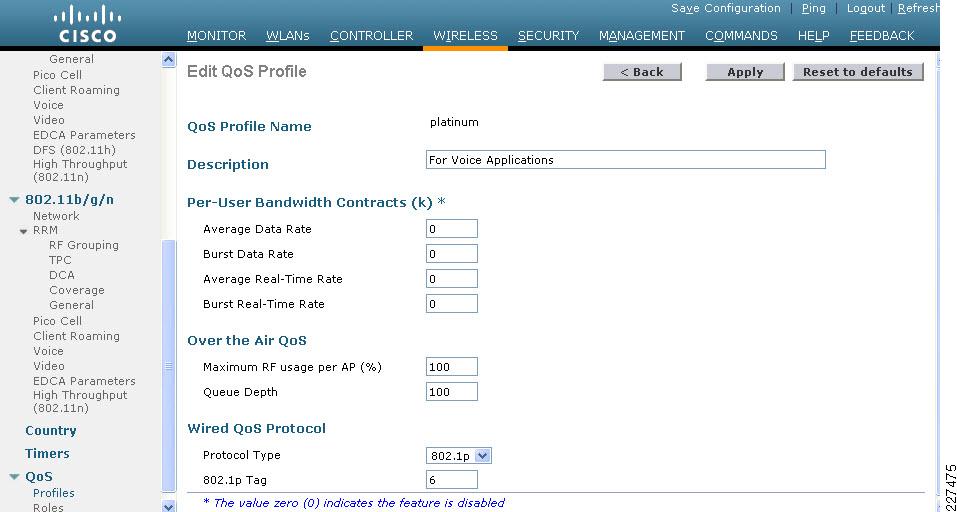Open the MANAGEMENT menu
The height and width of the screenshot is (512, 957).
(x=641, y=36)
